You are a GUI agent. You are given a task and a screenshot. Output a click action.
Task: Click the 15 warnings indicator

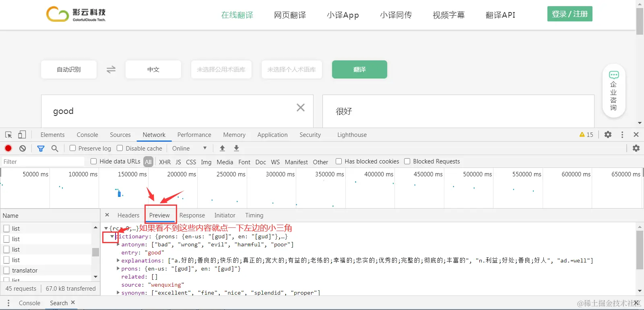586,135
